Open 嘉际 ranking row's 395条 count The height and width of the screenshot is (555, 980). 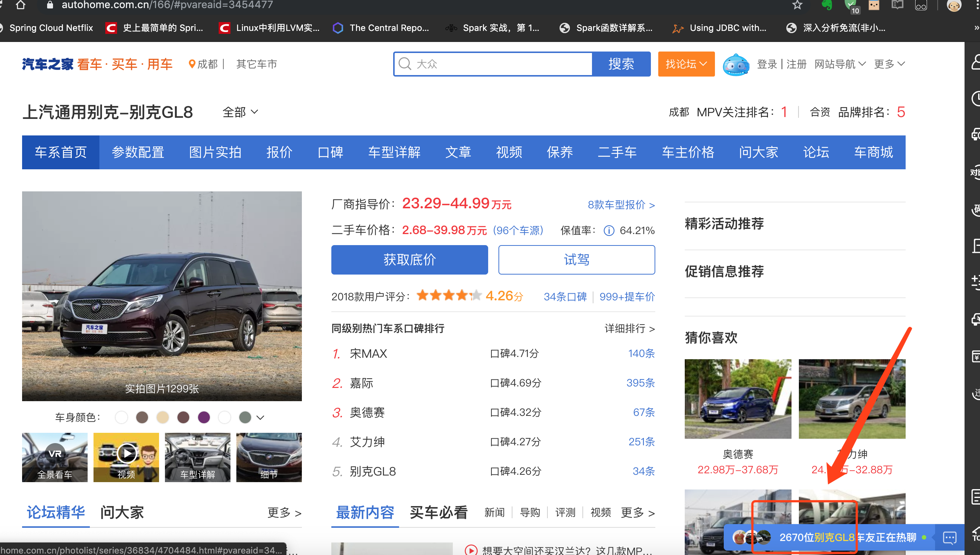coord(641,383)
